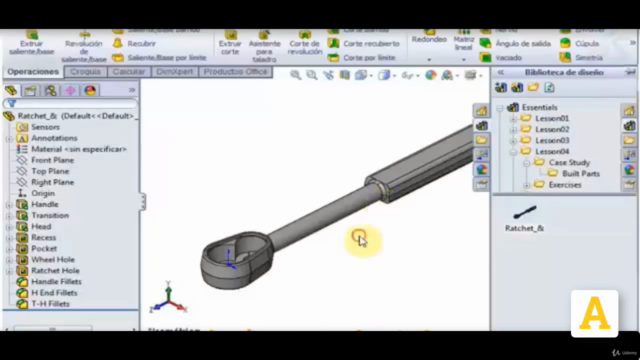Collapse the Lesson04 folder

coord(513,152)
